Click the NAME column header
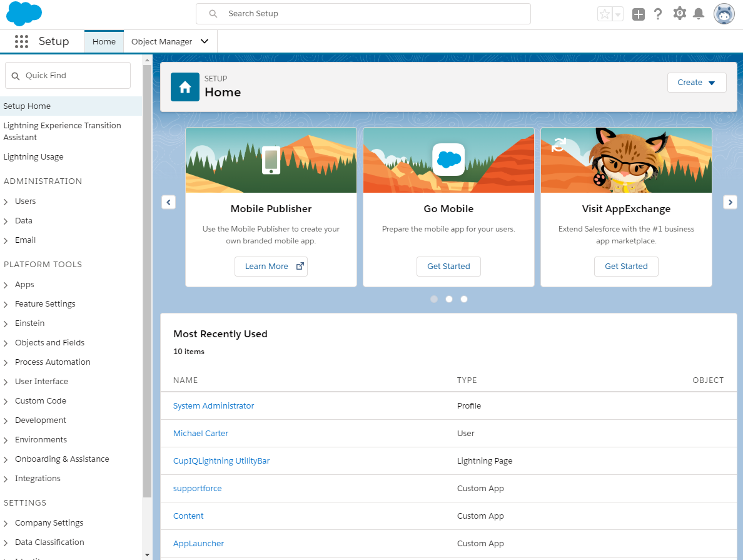Viewport: 743px width, 560px height. [x=185, y=380]
